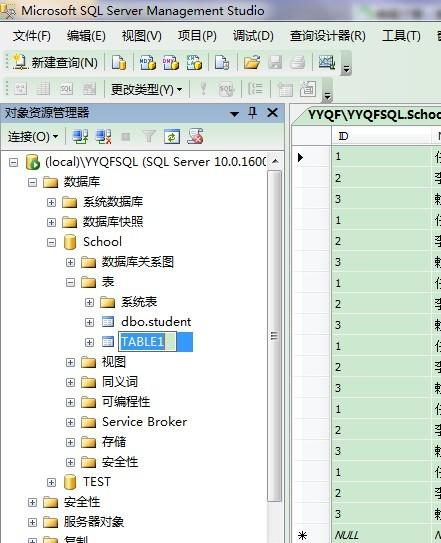Click the Disconnect server icon

pyautogui.click(x=103, y=136)
